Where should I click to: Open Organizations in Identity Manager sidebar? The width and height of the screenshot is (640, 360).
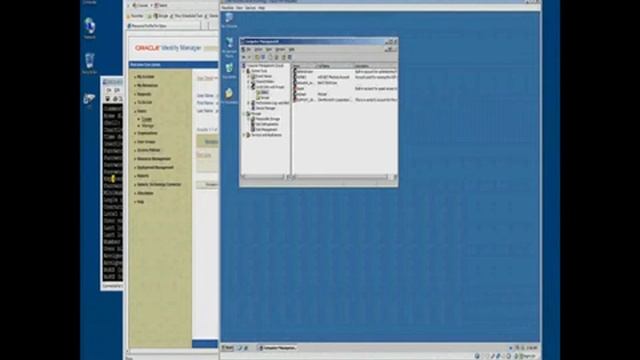tap(147, 133)
